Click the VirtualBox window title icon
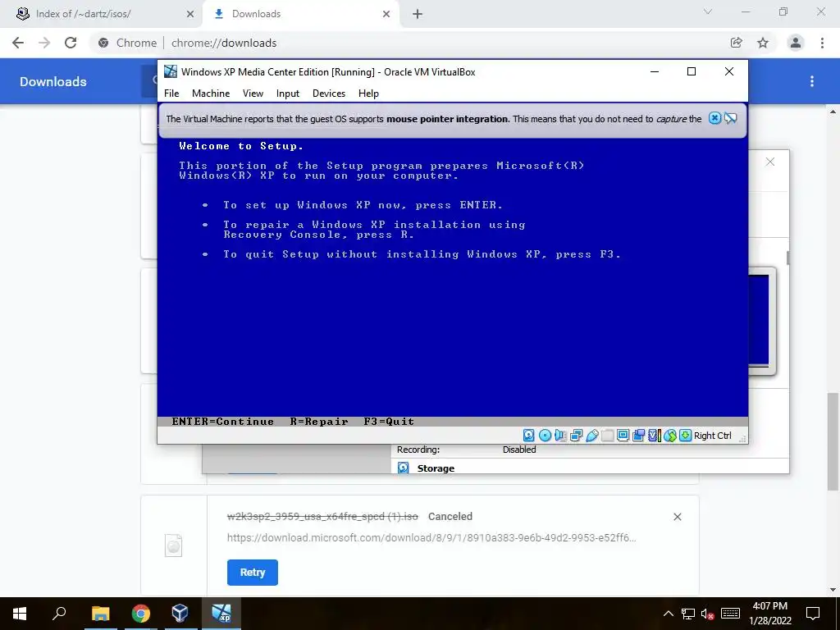 point(171,72)
